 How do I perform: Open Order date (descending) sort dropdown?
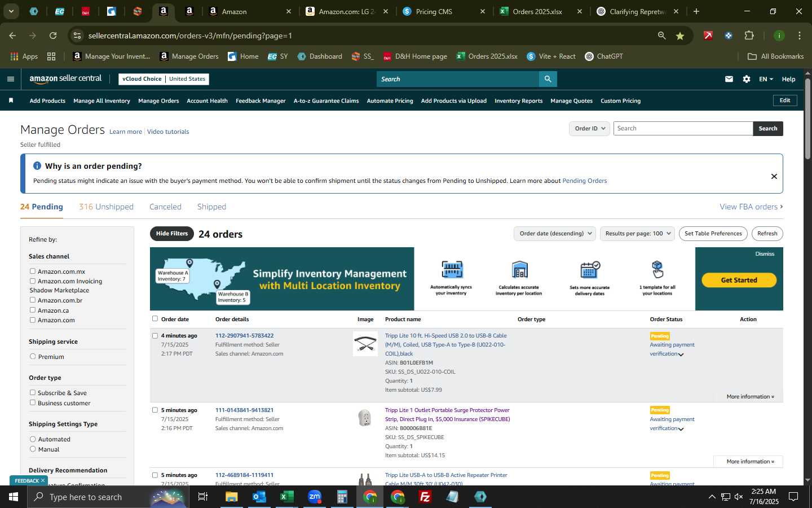click(555, 234)
